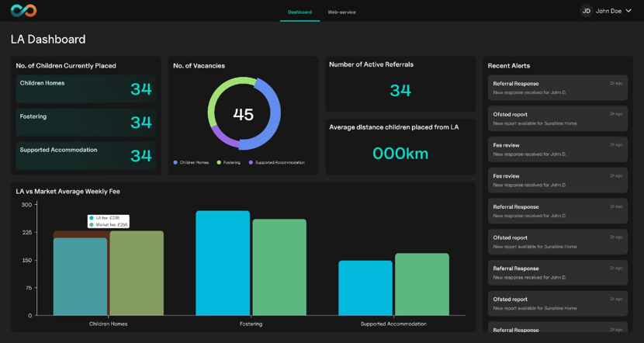This screenshot has height=343, width=644.
Task: Open the first Ofsted report alert
Action: click(557, 119)
